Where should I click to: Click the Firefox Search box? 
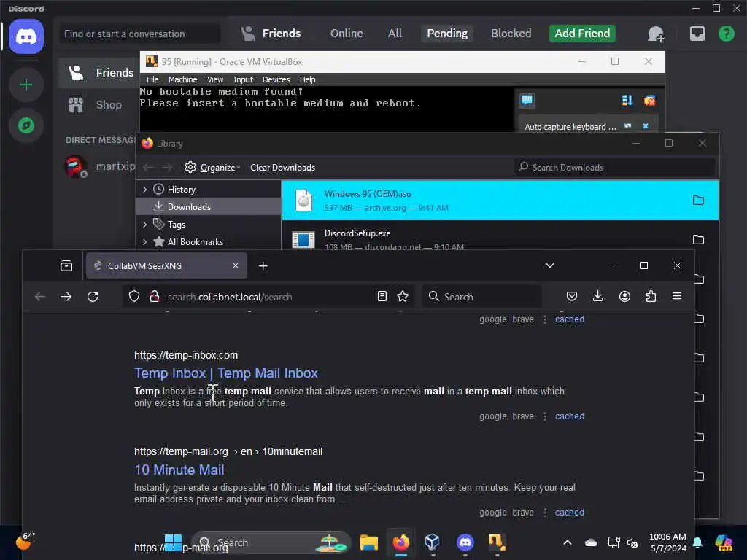481,297
